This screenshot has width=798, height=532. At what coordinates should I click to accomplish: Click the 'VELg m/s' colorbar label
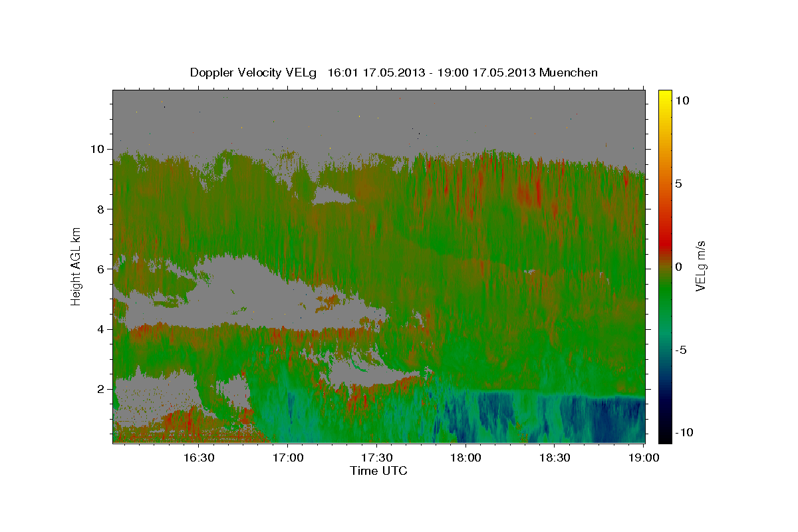tap(700, 266)
